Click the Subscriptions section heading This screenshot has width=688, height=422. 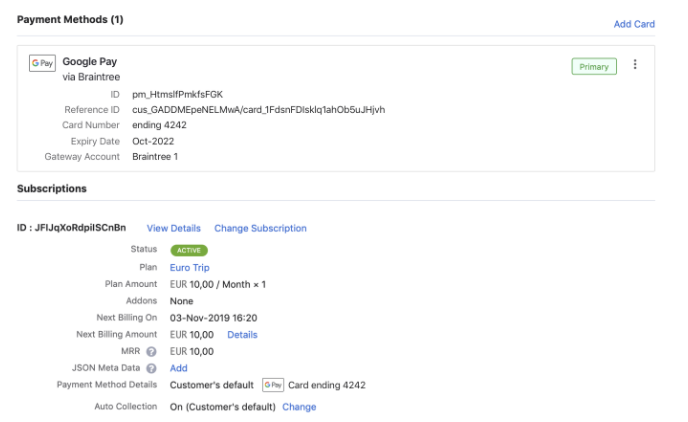pos(51,188)
